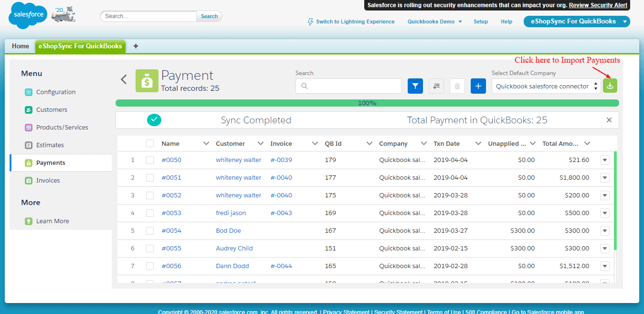This screenshot has height=314, width=644.
Task: Expand the row actions menu for #0051
Action: coord(604,178)
